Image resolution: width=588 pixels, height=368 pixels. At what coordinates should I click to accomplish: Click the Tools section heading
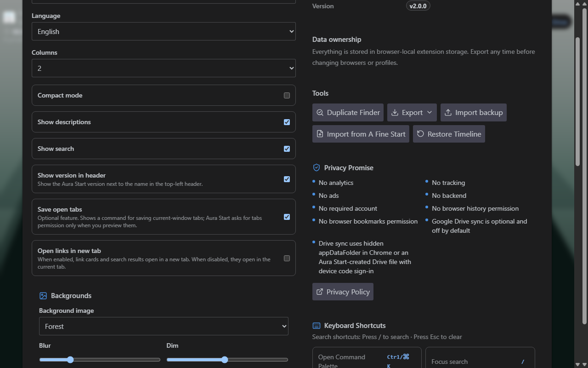pyautogui.click(x=320, y=93)
